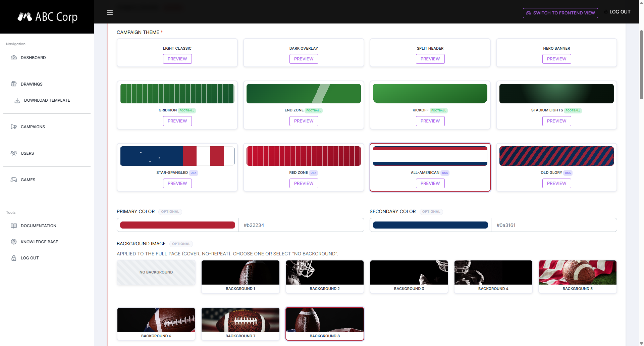Choose Background 1 image
The height and width of the screenshot is (346, 644).
tap(240, 277)
